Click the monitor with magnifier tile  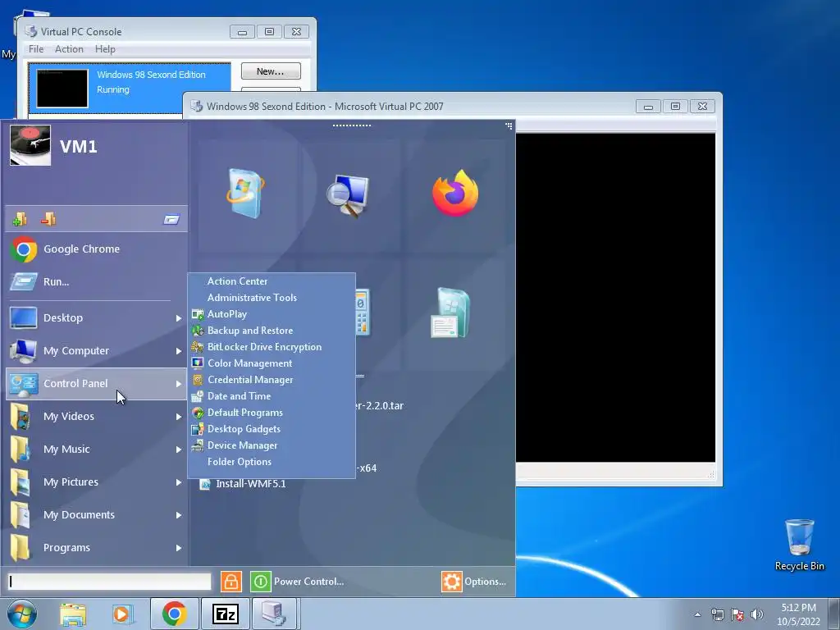(x=348, y=195)
